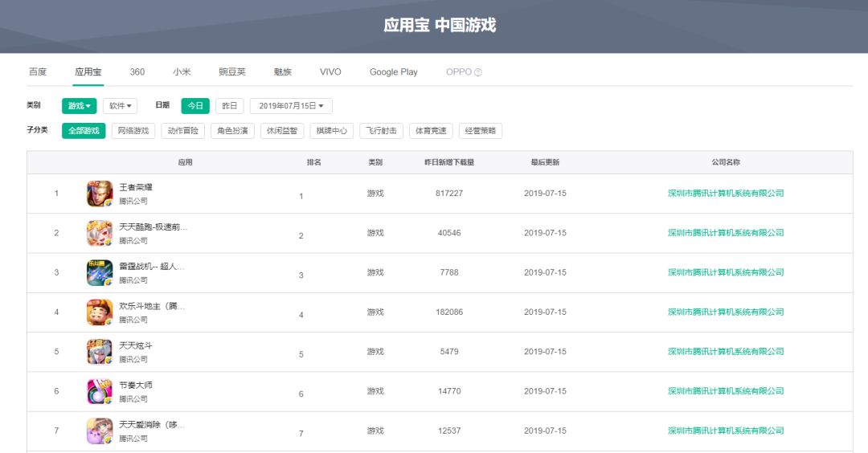Click the 节奏大师 app name
868x453 pixels.
point(136,386)
